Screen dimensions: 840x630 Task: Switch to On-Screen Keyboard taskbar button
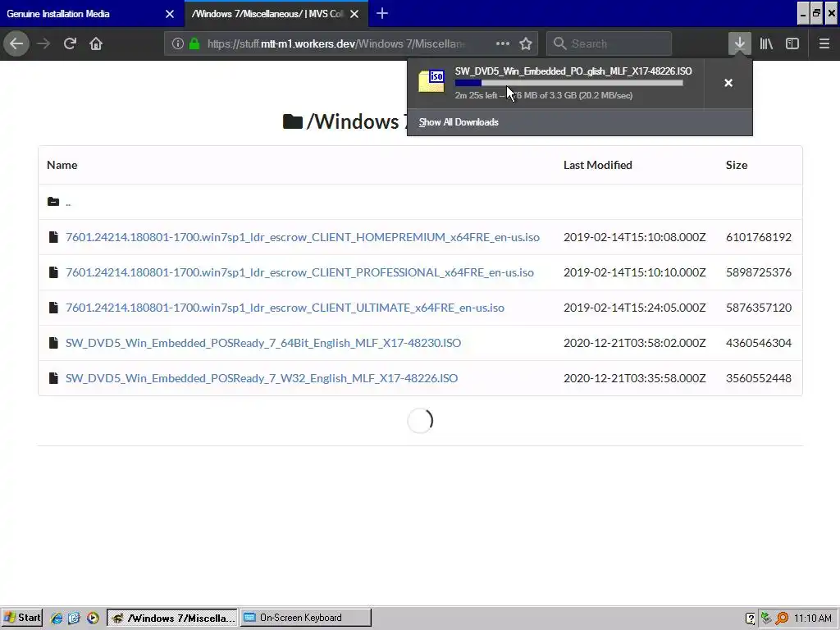(305, 618)
